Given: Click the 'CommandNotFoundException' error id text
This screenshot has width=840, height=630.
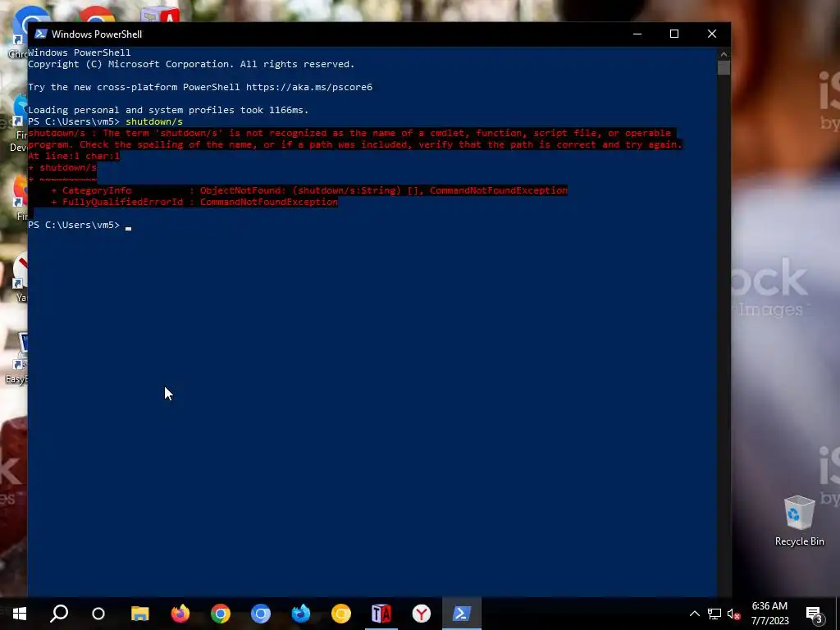Looking at the screenshot, I should [x=269, y=202].
